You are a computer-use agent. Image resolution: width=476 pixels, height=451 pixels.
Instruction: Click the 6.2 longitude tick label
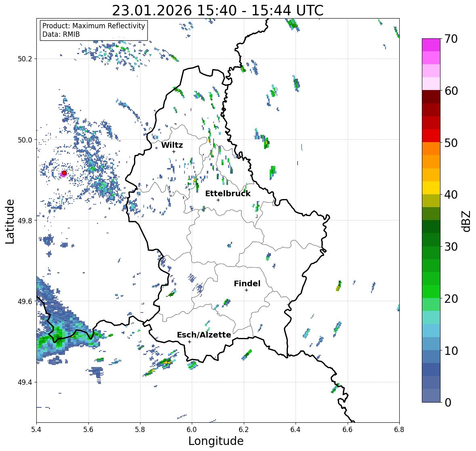pyautogui.click(x=244, y=429)
